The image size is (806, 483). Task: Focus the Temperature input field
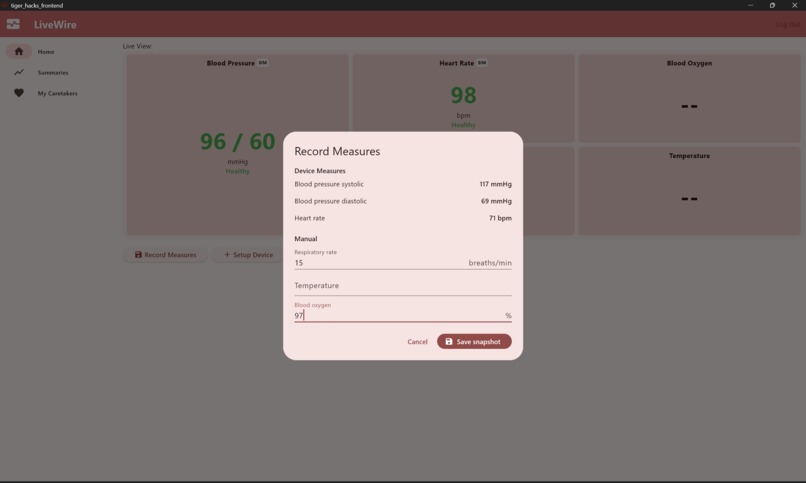[402, 286]
